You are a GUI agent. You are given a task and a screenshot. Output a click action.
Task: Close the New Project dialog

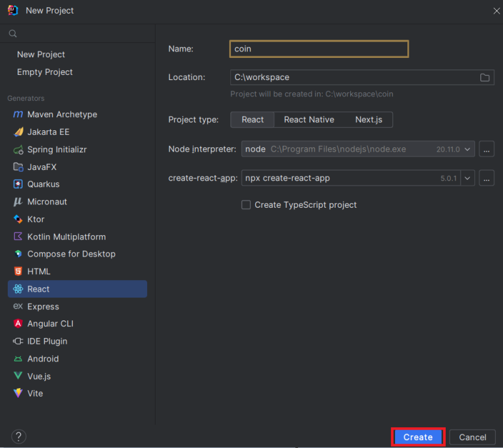pos(496,11)
